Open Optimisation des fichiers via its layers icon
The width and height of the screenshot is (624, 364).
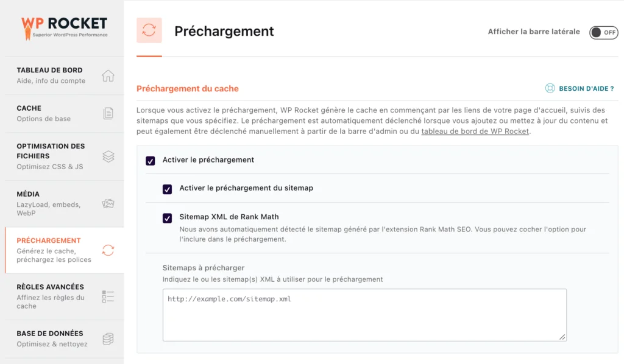click(108, 156)
